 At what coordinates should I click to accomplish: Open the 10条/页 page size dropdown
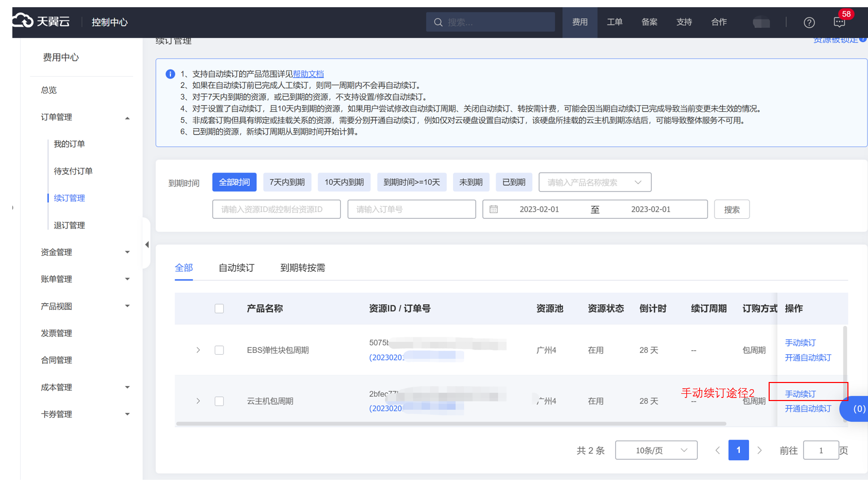pyautogui.click(x=656, y=450)
